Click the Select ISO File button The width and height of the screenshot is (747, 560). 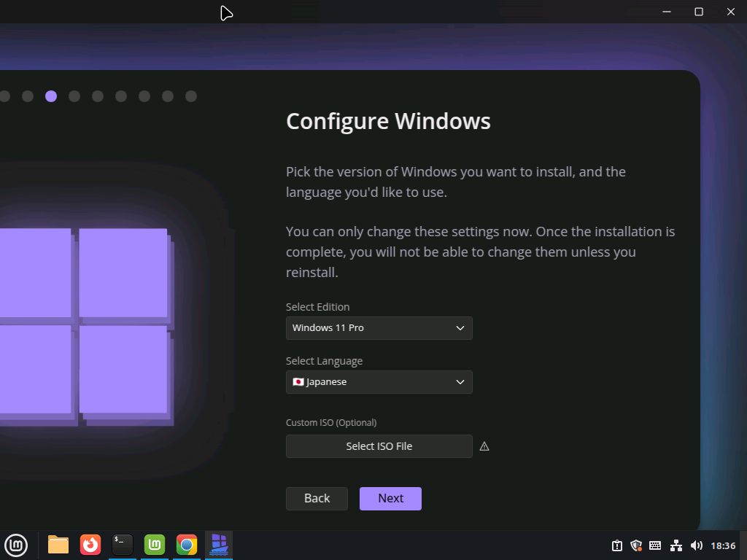click(379, 446)
